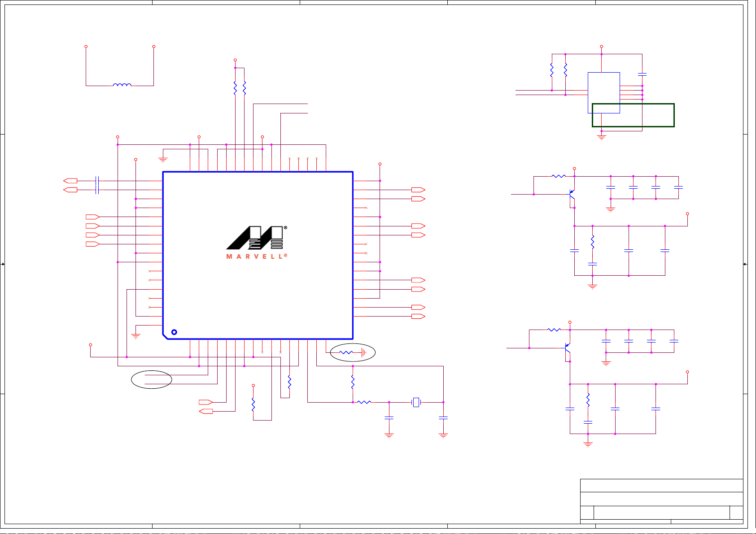Image resolution: width=756 pixels, height=534 pixels.
Task: Click the ground symbol under the upper regulator
Action: click(593, 287)
